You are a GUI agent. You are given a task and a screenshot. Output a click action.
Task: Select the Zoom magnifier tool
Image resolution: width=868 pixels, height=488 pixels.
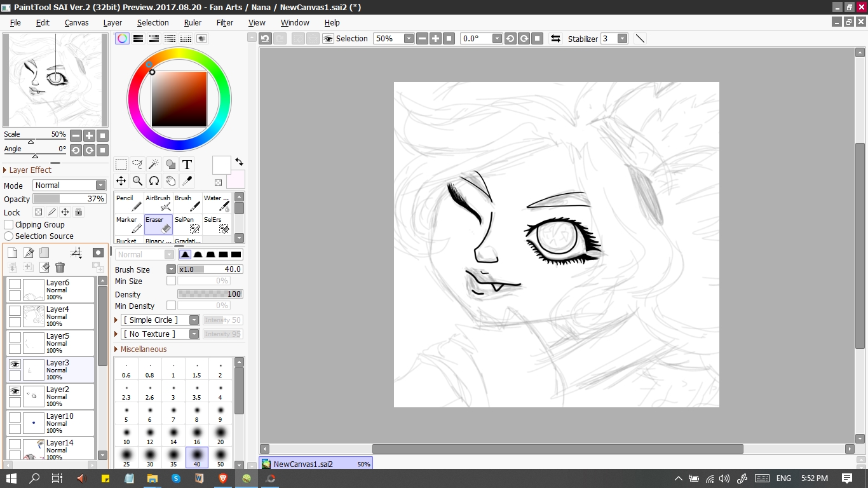coord(137,181)
